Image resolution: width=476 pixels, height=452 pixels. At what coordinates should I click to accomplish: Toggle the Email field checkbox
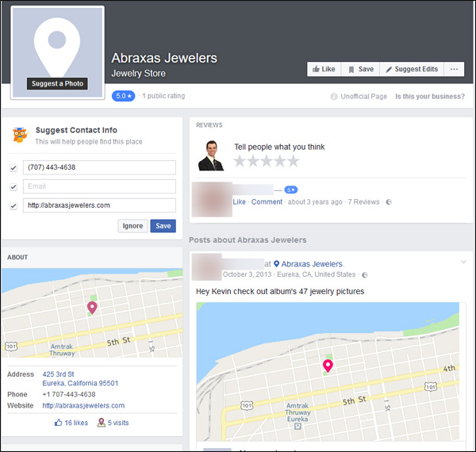[x=13, y=187]
